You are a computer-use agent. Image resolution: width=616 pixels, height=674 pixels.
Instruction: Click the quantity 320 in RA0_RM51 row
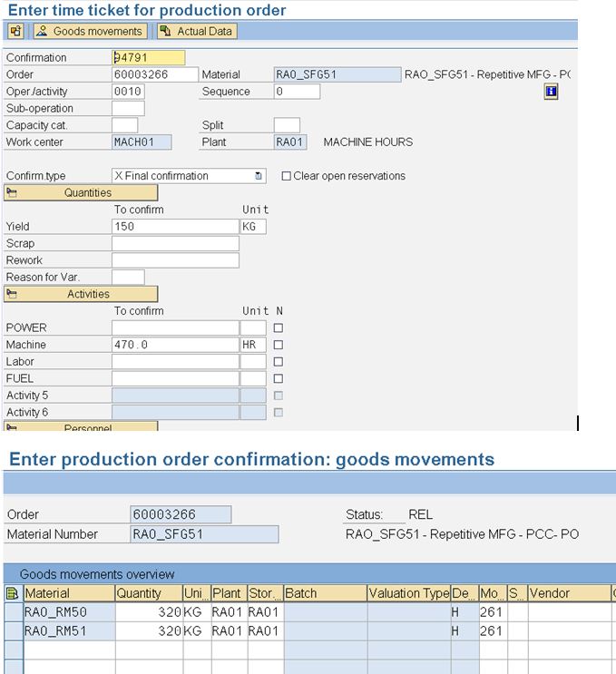tap(149, 631)
